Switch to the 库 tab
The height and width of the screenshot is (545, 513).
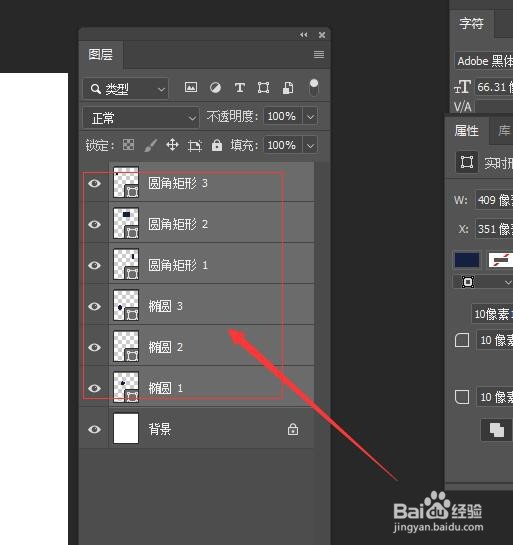pos(503,130)
